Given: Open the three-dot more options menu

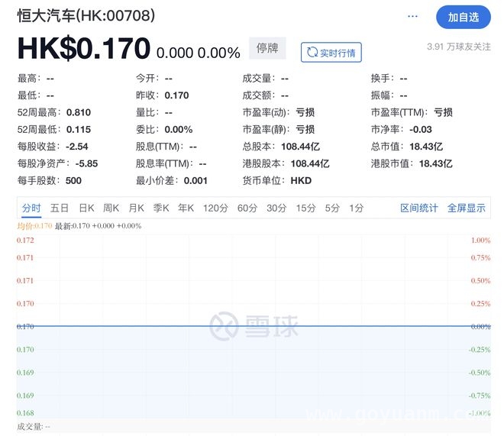Looking at the screenshot, I should tap(412, 16).
